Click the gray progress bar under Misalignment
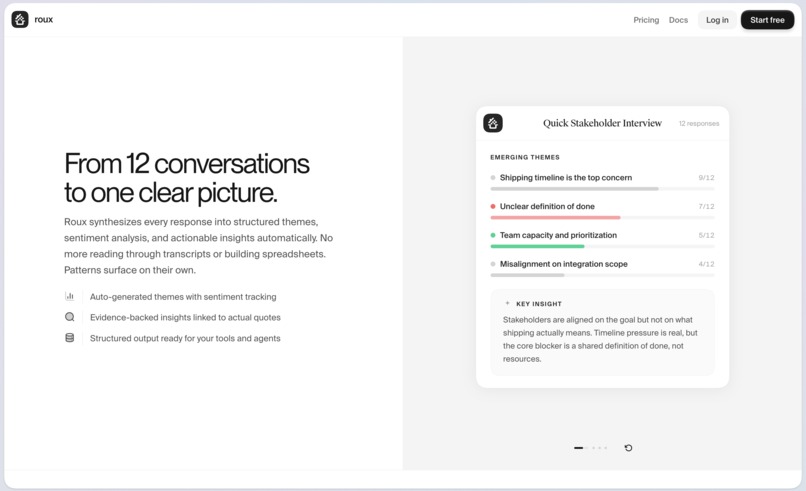The height and width of the screenshot is (491, 806). pyautogui.click(x=527, y=275)
